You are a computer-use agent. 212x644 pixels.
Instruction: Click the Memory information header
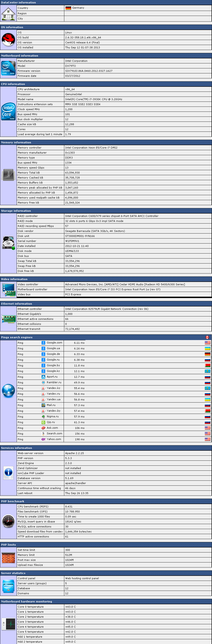pos(106,142)
